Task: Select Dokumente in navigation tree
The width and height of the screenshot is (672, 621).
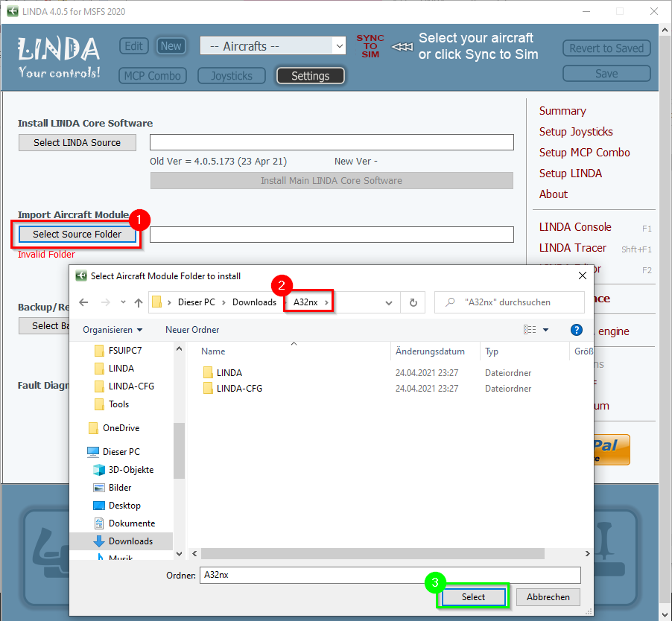Action: coord(132,523)
